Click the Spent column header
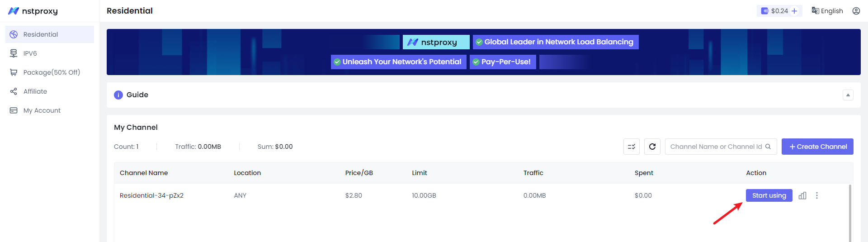868x242 pixels. 644,173
